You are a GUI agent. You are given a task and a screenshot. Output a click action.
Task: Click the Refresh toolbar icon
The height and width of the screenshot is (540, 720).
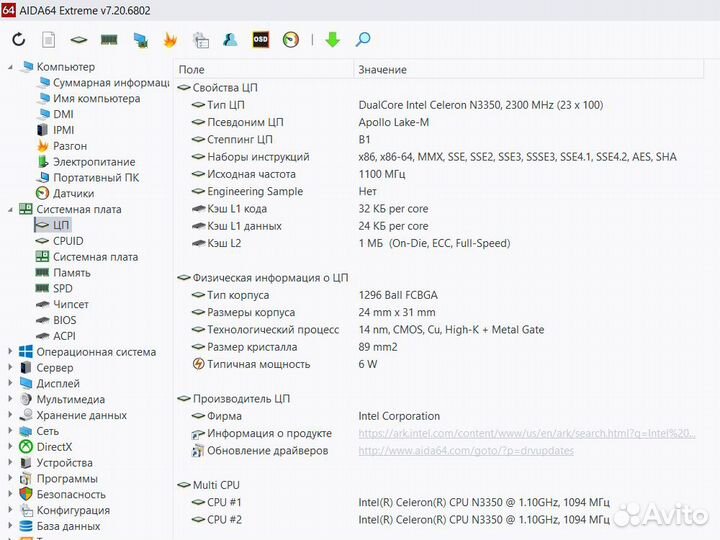[x=18, y=39]
